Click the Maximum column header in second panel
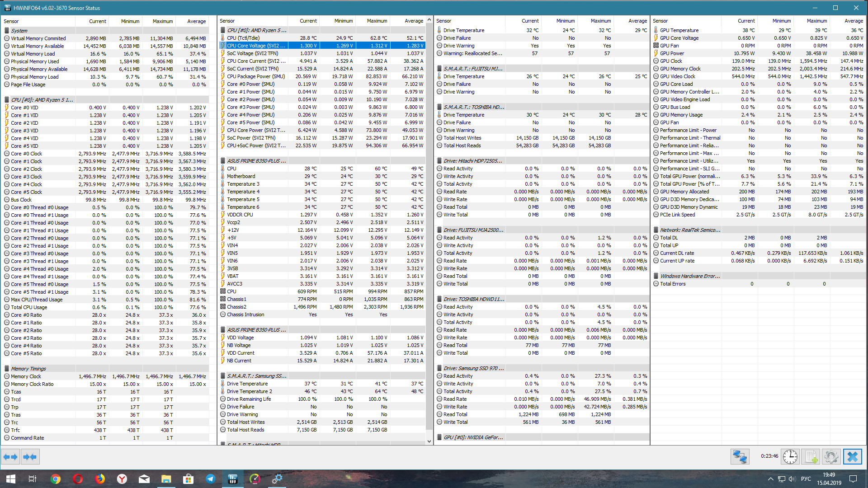The image size is (868, 488). coord(377,21)
